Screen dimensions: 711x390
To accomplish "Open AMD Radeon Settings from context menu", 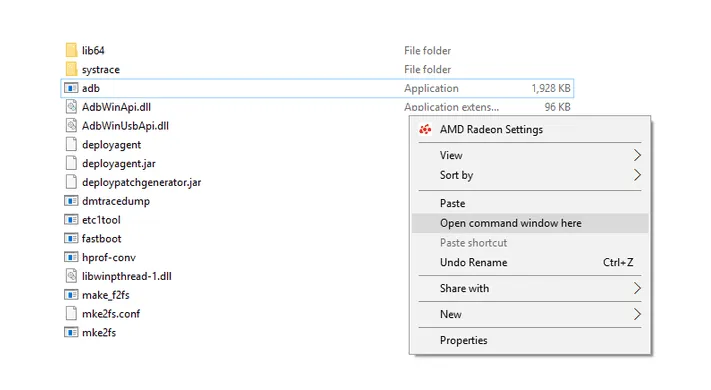I will 530,130.
